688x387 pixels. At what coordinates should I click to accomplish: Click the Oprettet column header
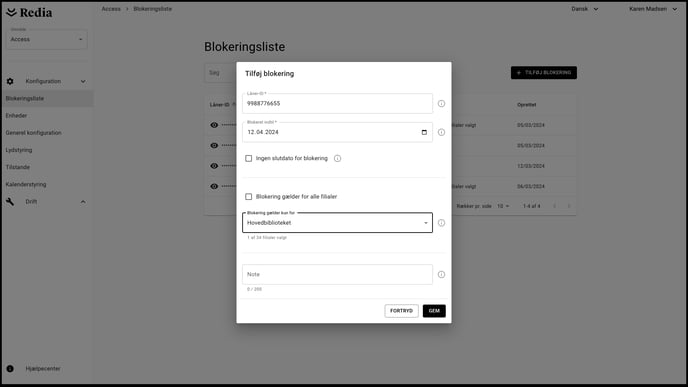click(x=527, y=105)
